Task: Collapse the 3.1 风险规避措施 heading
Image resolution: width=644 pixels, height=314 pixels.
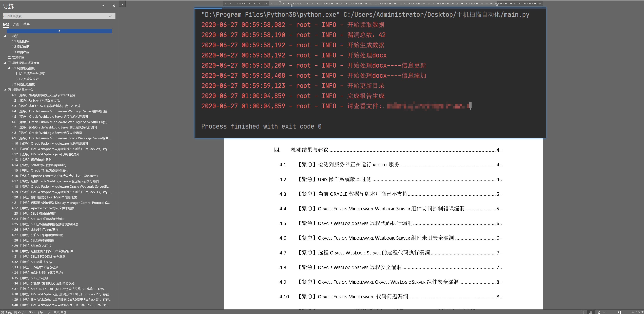Action: [x=9, y=68]
